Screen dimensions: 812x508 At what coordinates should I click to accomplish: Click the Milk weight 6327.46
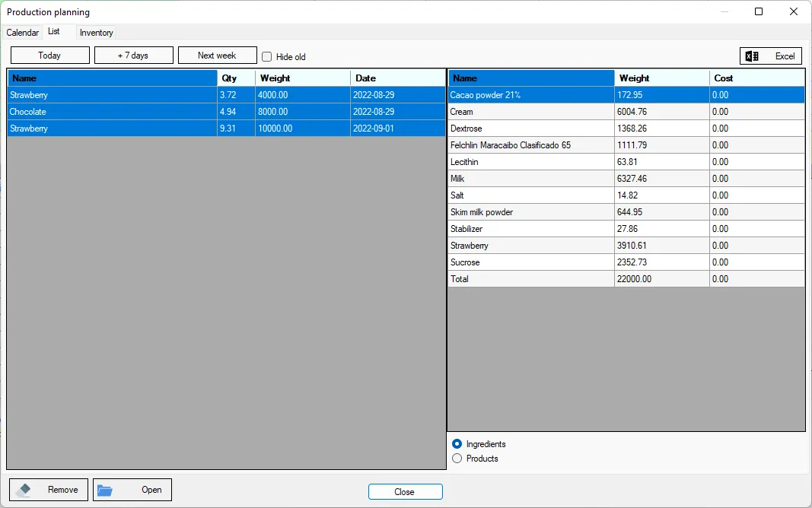(x=662, y=179)
